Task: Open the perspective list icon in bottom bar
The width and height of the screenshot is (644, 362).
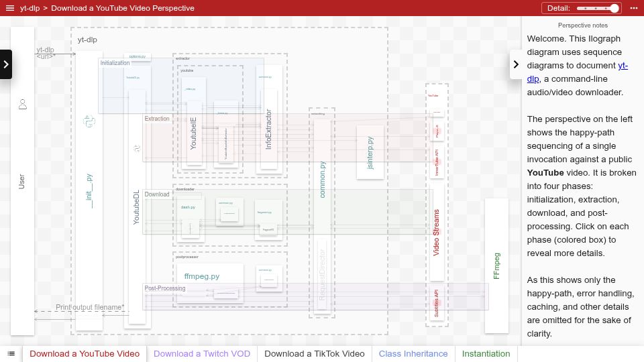Action: tap(11, 354)
